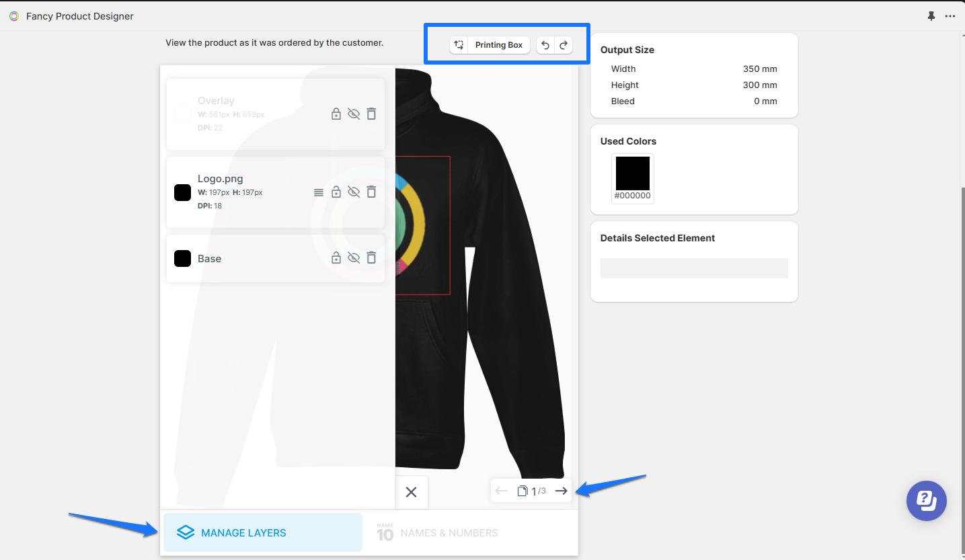Toggle visibility of the Overlay layer
Image resolution: width=965 pixels, height=560 pixels.
[354, 114]
